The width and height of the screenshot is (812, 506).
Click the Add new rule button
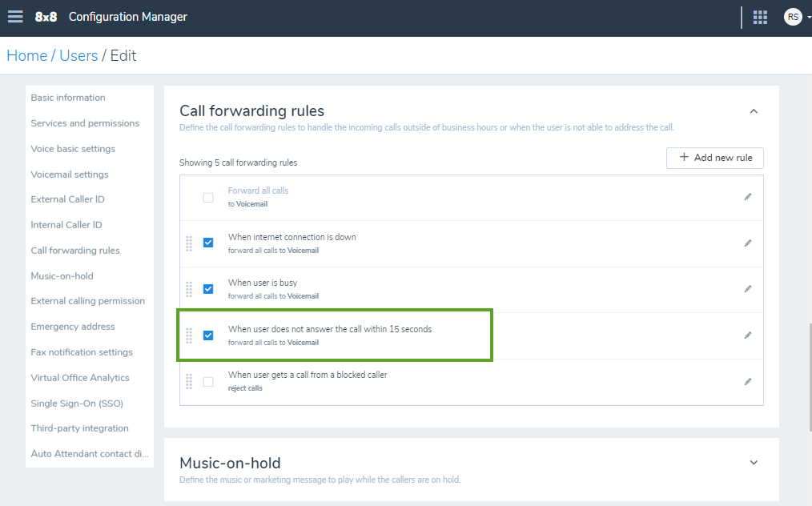coord(714,158)
